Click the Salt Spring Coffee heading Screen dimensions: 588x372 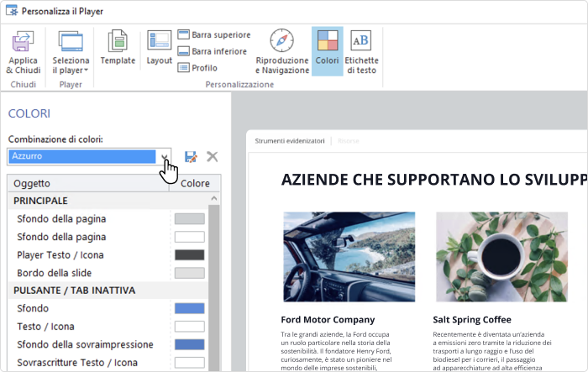pos(472,319)
